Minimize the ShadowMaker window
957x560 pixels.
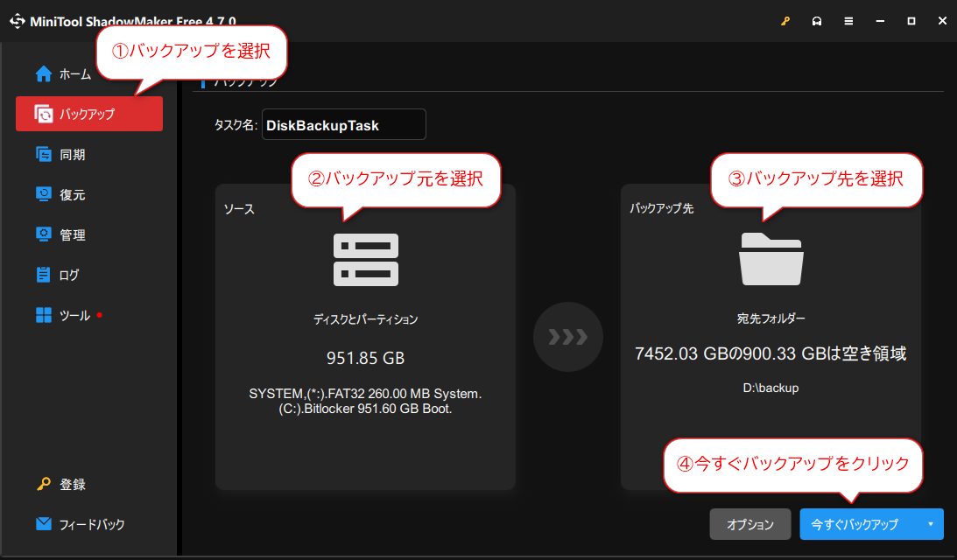[x=879, y=21]
